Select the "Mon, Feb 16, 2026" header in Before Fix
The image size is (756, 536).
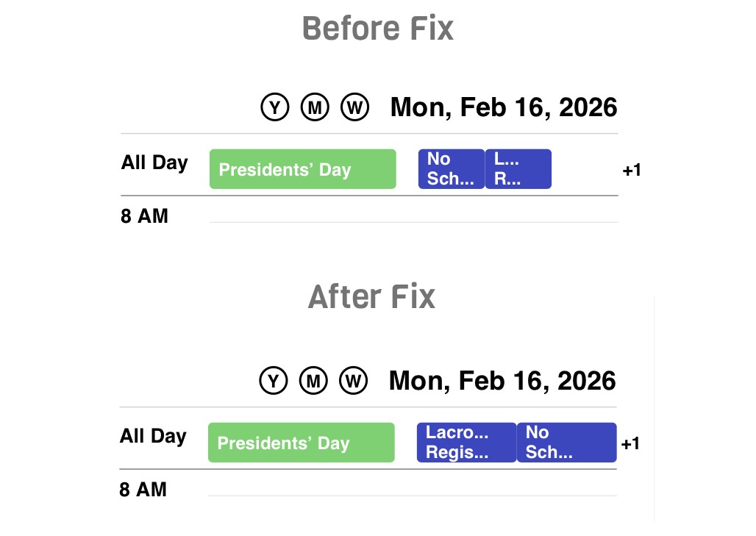[x=504, y=107]
